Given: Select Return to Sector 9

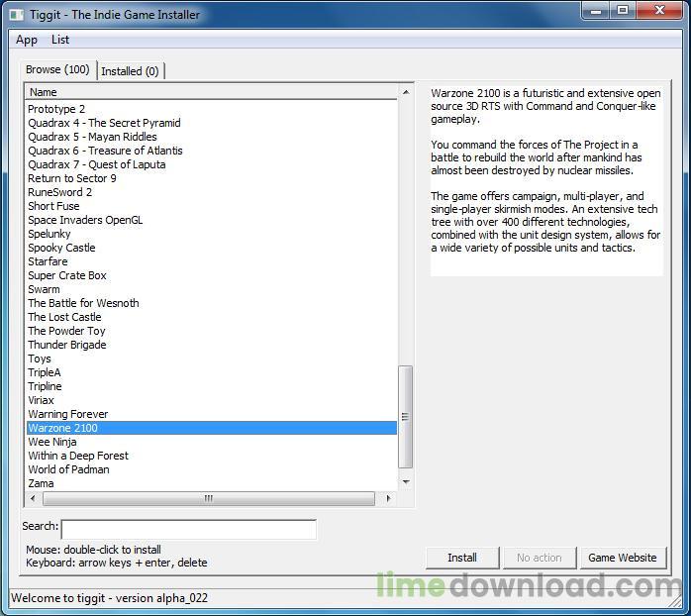Looking at the screenshot, I should click(x=212, y=178).
